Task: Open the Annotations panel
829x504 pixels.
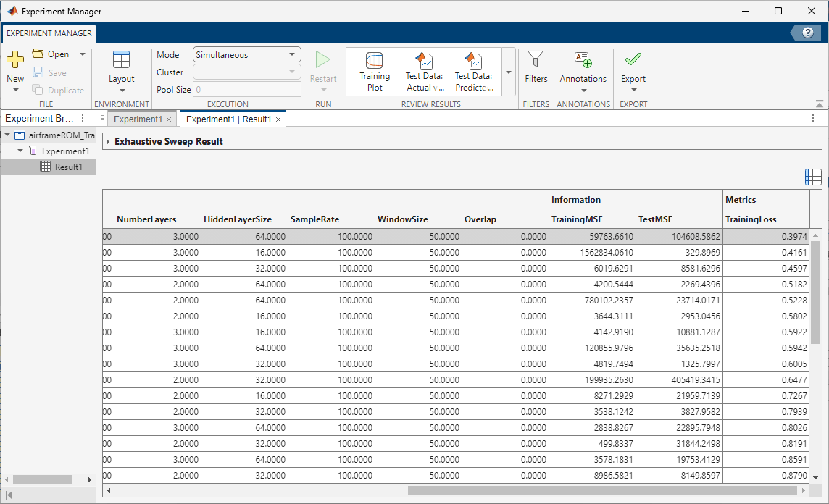Action: click(583, 69)
